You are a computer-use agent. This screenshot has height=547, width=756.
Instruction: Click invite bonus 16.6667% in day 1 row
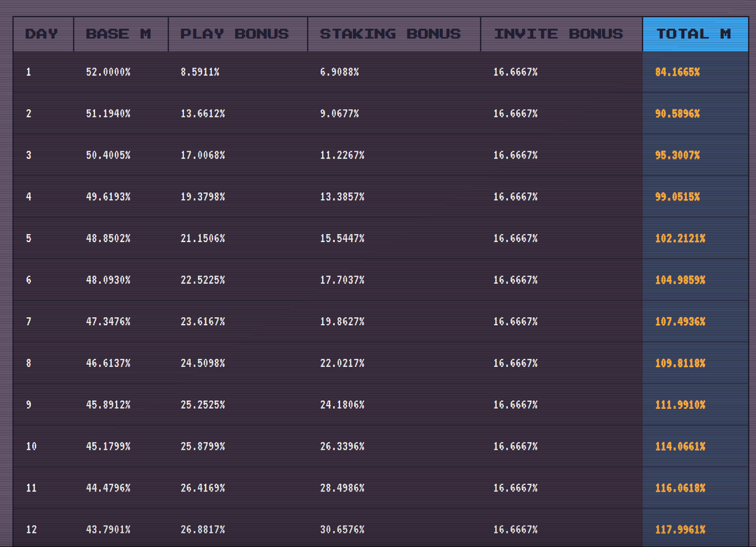(515, 72)
